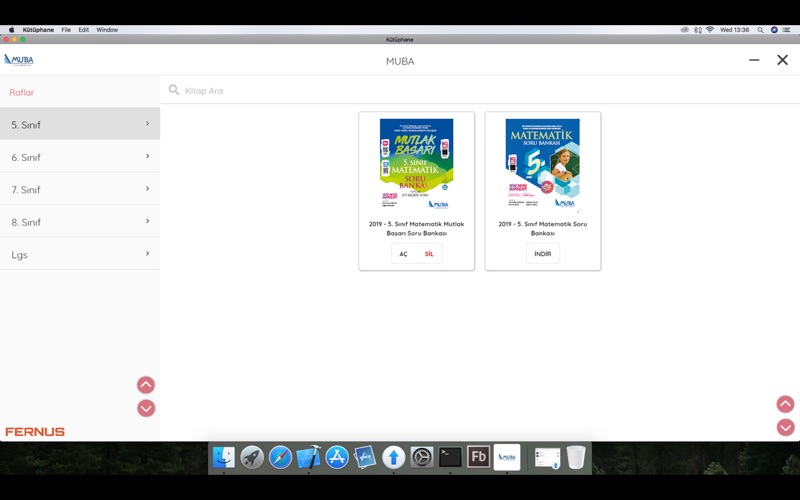The width and height of the screenshot is (800, 500).
Task: Click the title '2019 - 5. Sınıf Matematik Soru Bankası'
Action: (543, 228)
